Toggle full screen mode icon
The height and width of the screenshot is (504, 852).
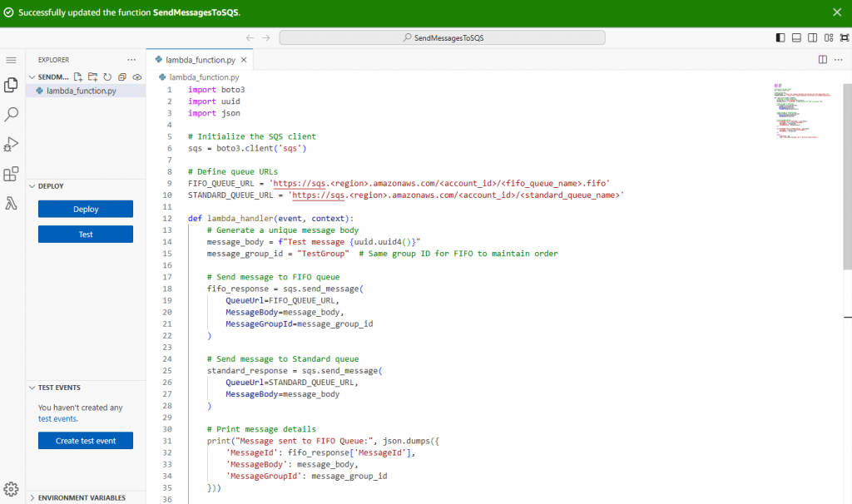pos(845,37)
